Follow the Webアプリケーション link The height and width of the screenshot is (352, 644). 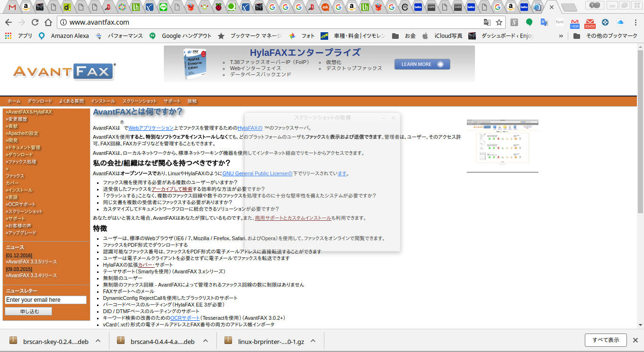pos(151,128)
